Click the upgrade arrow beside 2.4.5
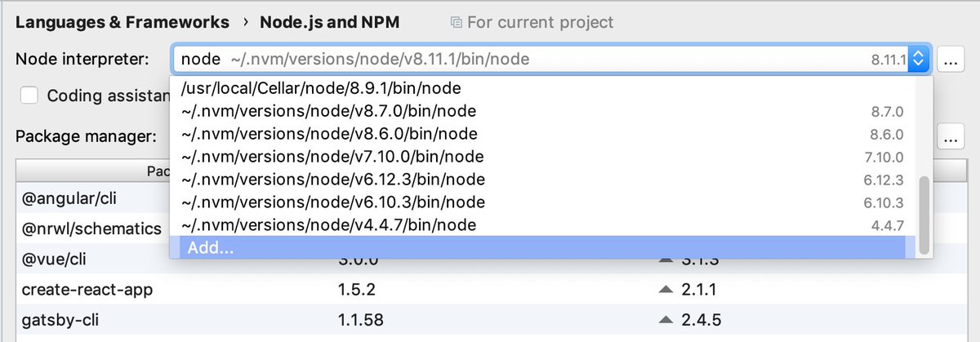Screen dimensions: 980x342 coord(666,320)
